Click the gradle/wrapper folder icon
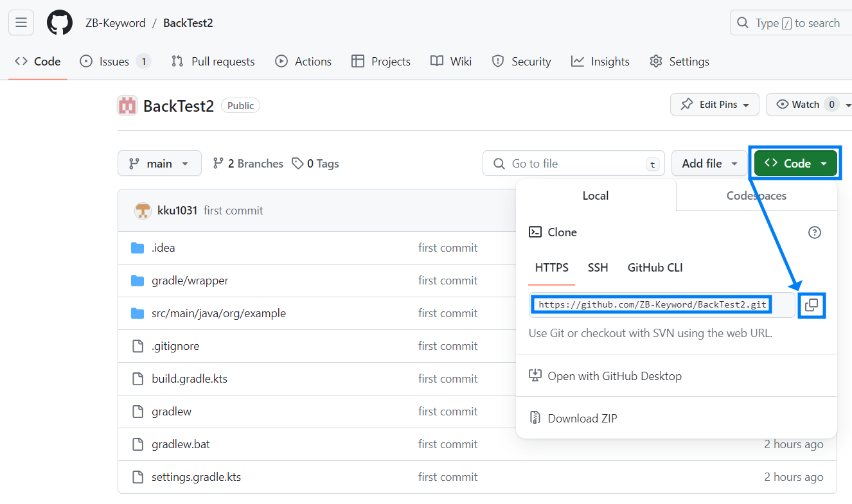This screenshot has height=504, width=852. tap(138, 281)
